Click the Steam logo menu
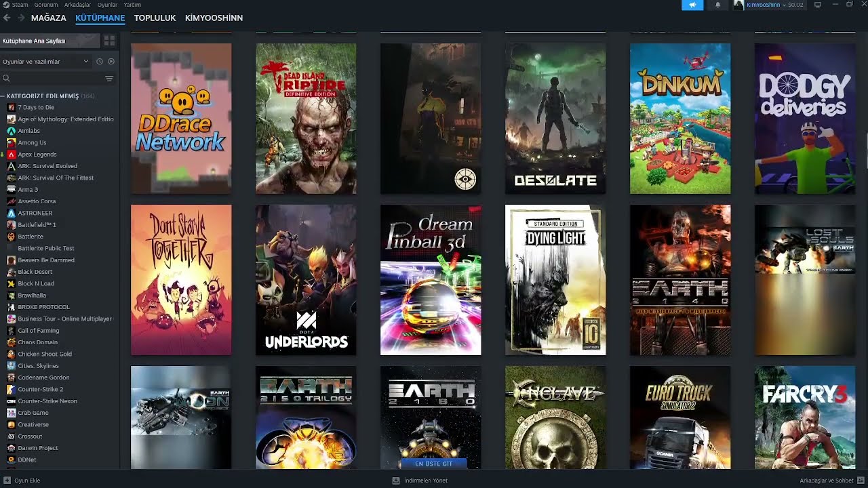The image size is (868, 488). (x=16, y=5)
